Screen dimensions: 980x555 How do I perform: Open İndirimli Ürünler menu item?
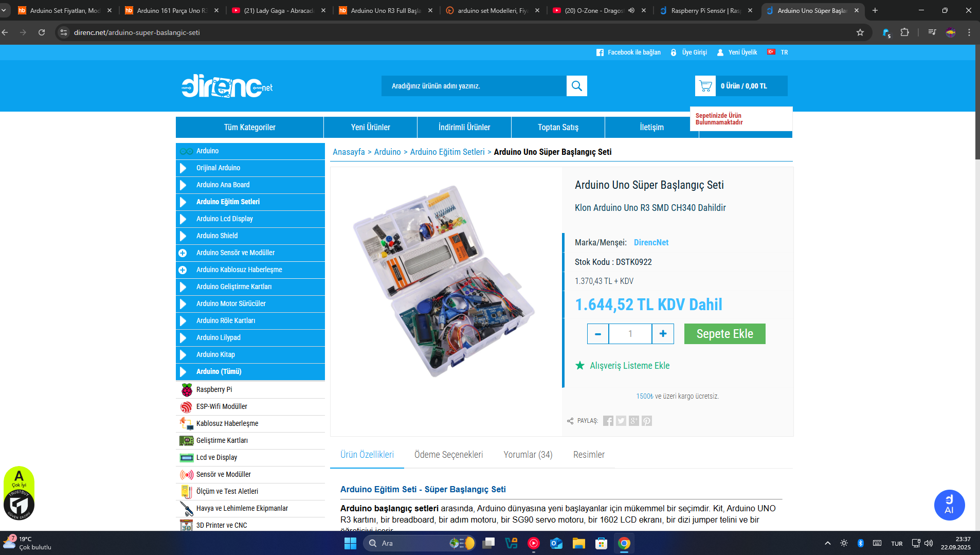464,127
